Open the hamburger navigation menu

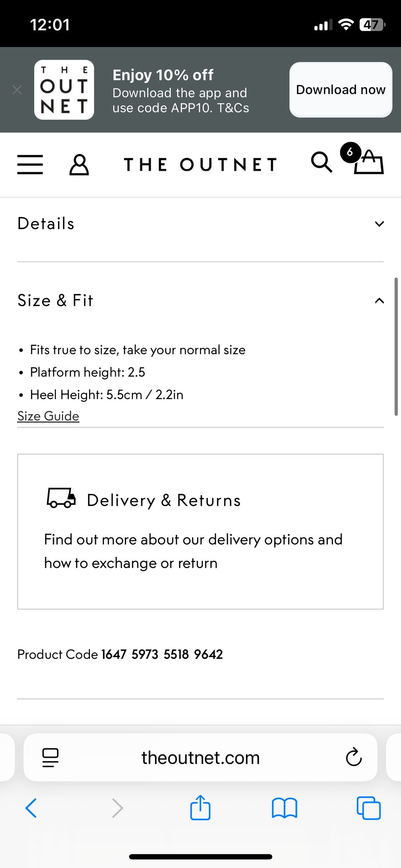click(x=30, y=164)
